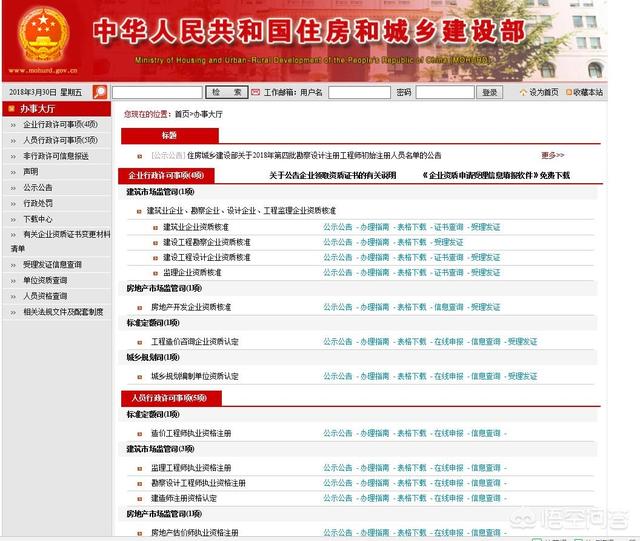Screen dimensions: 640x541
Task: Click 证书查询 in 监理企业资质核准 row
Action: [x=449, y=272]
